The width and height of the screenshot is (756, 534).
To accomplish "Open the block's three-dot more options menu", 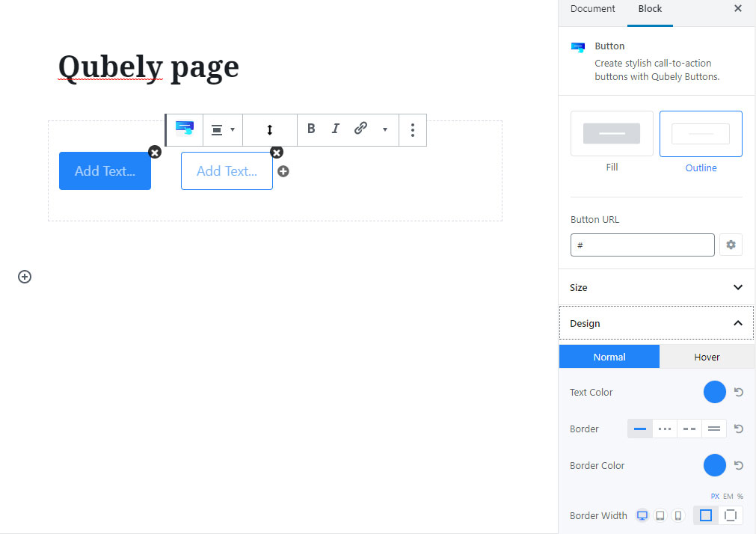I will (x=413, y=130).
